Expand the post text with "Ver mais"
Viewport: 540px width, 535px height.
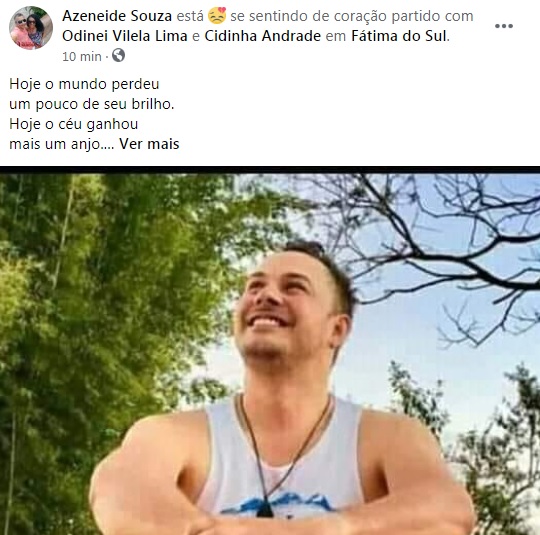click(x=149, y=144)
